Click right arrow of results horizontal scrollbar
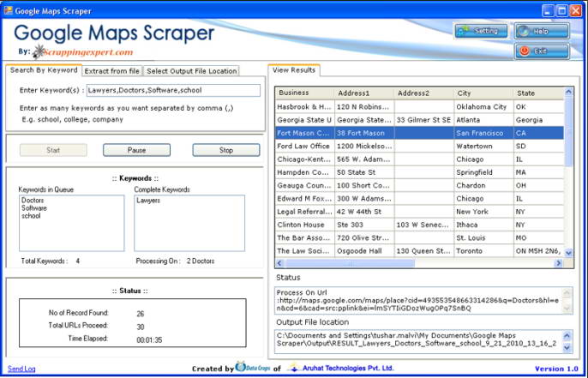This screenshot has height=378, width=588. tap(558, 263)
